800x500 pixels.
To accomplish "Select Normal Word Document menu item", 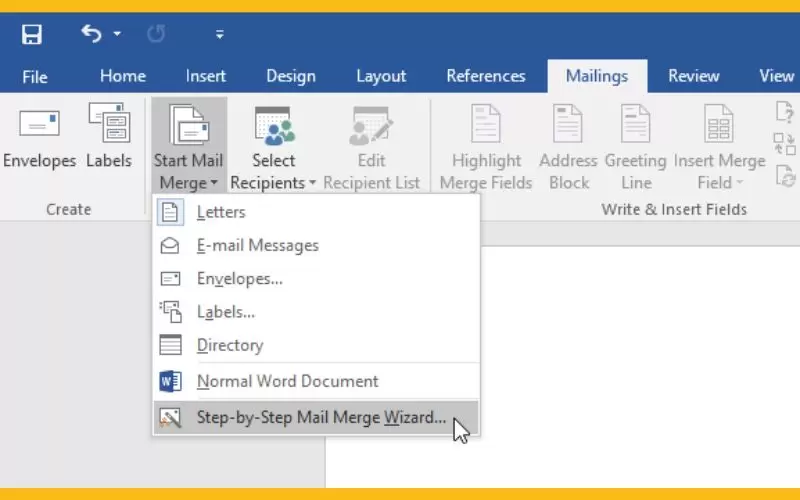I will tap(316, 381).
